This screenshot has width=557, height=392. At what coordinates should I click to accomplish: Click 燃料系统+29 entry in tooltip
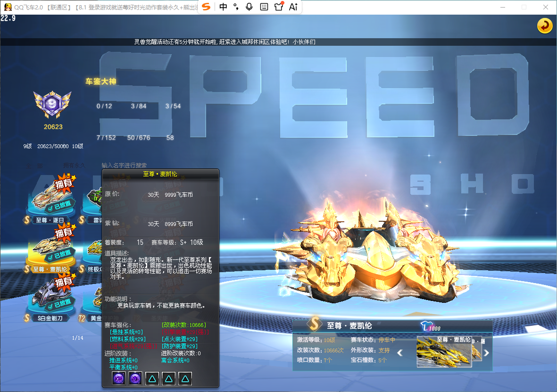127,339
